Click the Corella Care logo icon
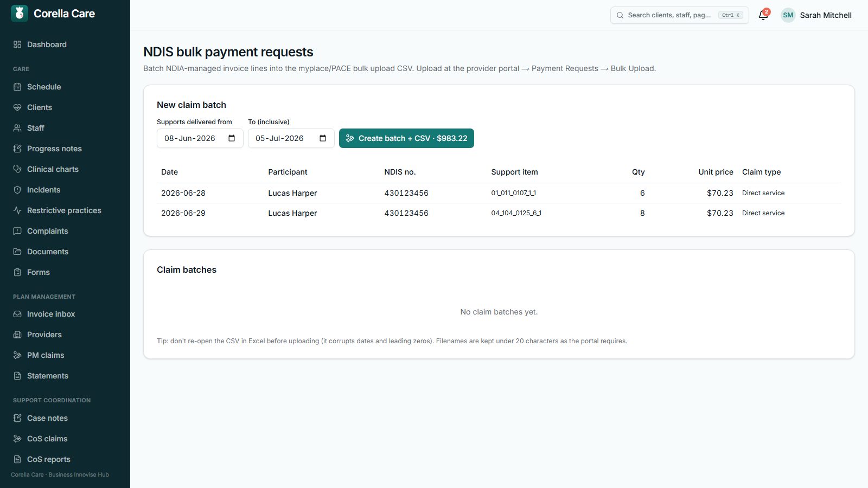This screenshot has width=868, height=488. (x=20, y=14)
